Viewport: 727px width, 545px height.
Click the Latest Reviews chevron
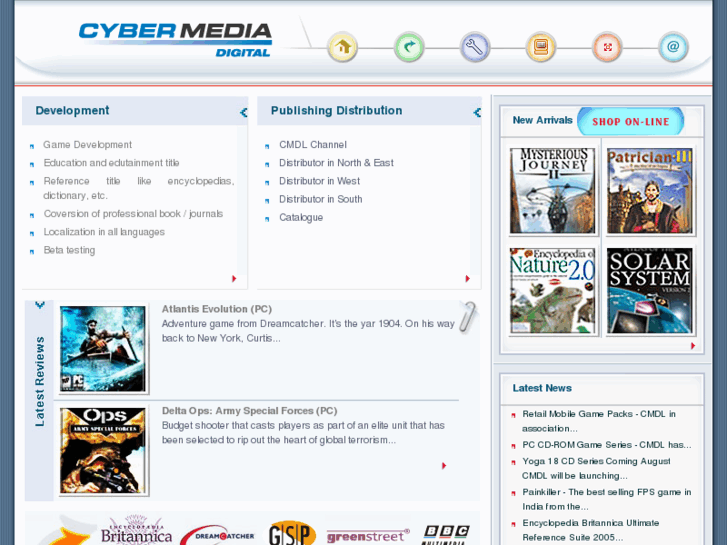40,305
